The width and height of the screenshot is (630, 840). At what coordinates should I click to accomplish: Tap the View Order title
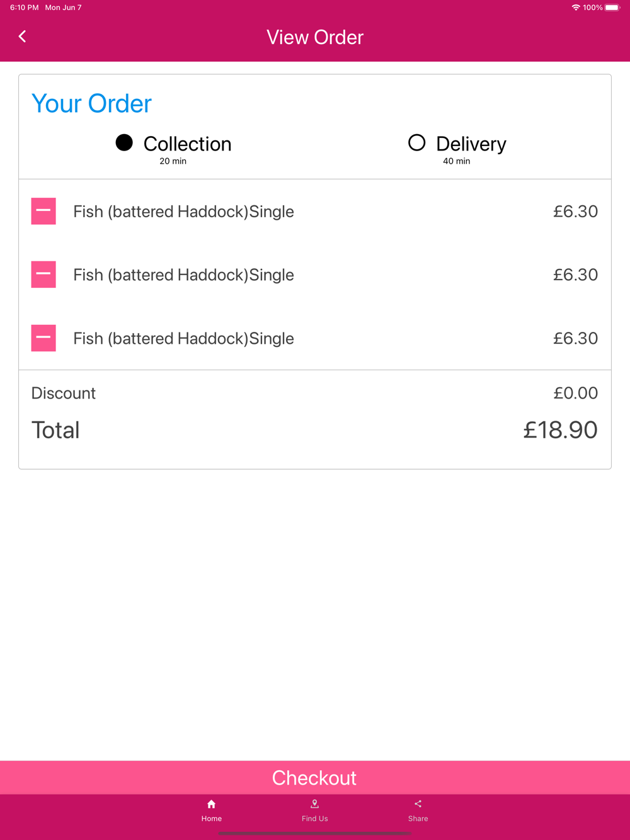point(315,37)
